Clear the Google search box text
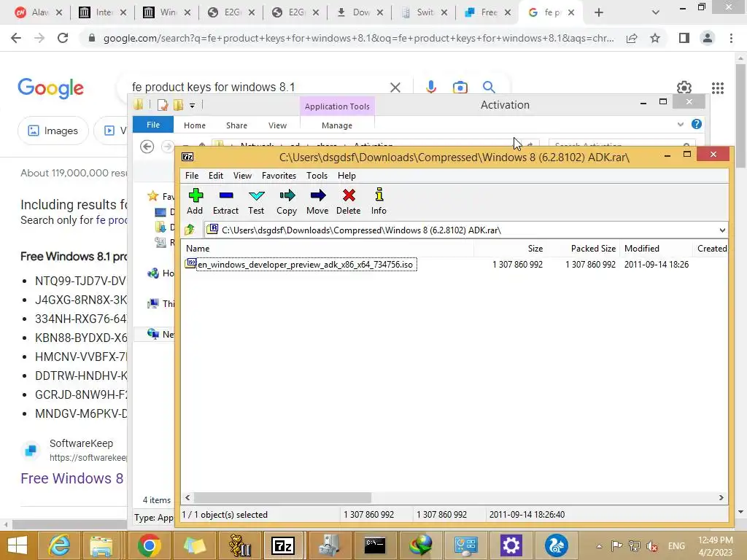This screenshot has width=747, height=560. click(x=395, y=87)
